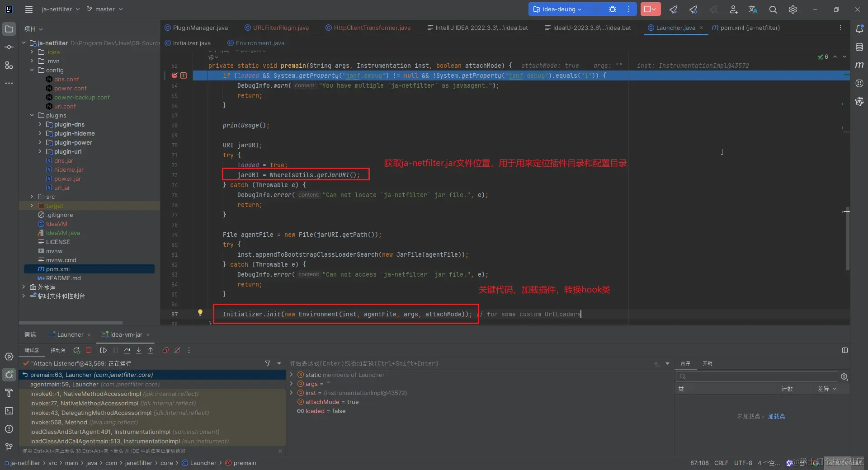
Task: Rerun the idea-vm-jar debug session
Action: coord(76,350)
